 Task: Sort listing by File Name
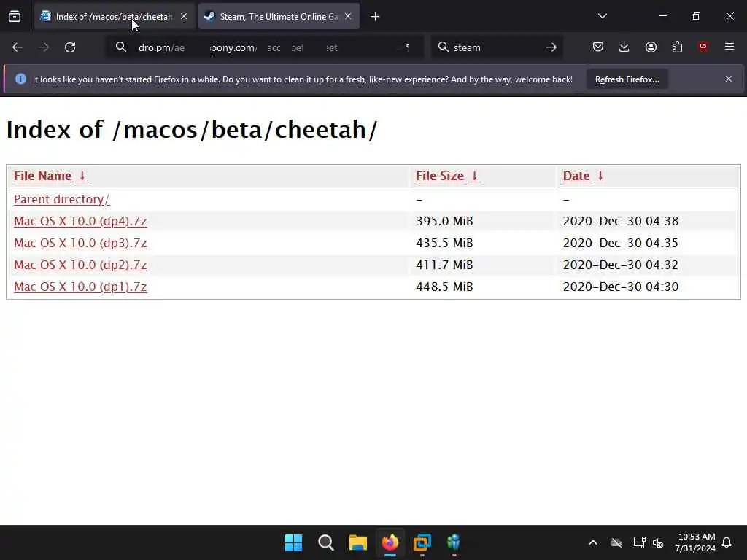[42, 176]
